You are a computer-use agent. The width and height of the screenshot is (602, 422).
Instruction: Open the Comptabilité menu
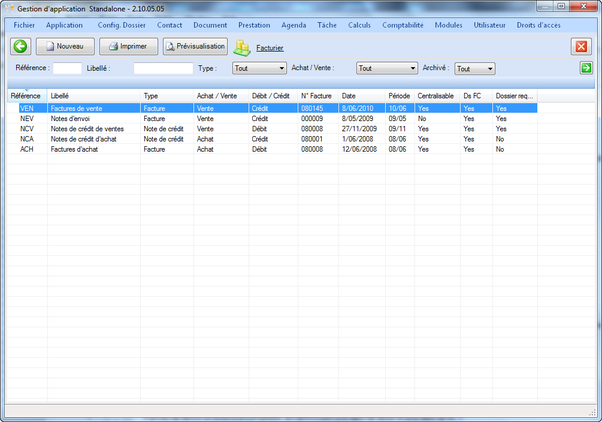coord(404,24)
